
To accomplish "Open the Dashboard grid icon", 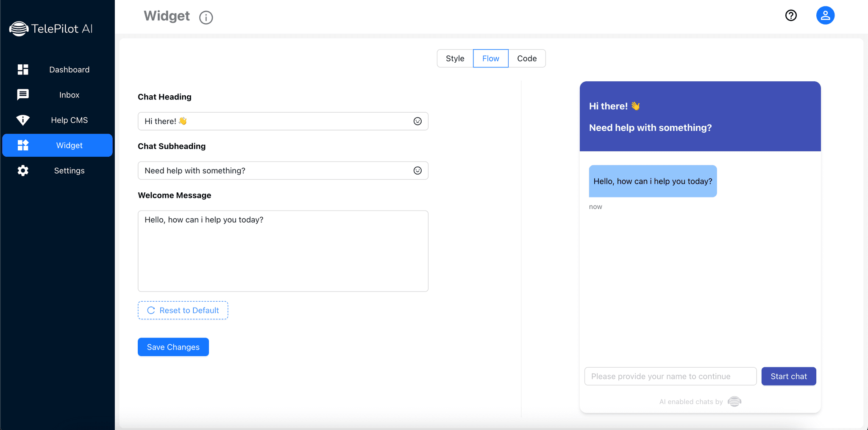I will coord(23,69).
